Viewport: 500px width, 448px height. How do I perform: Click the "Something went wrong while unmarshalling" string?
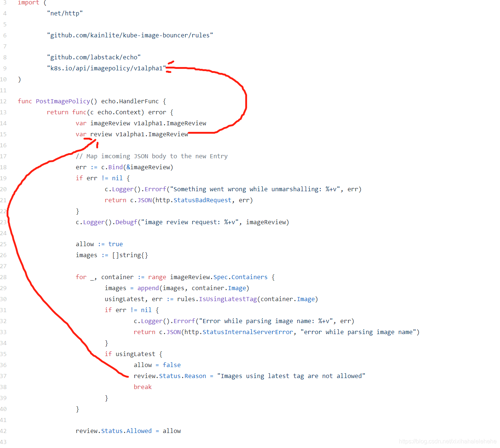click(x=255, y=189)
